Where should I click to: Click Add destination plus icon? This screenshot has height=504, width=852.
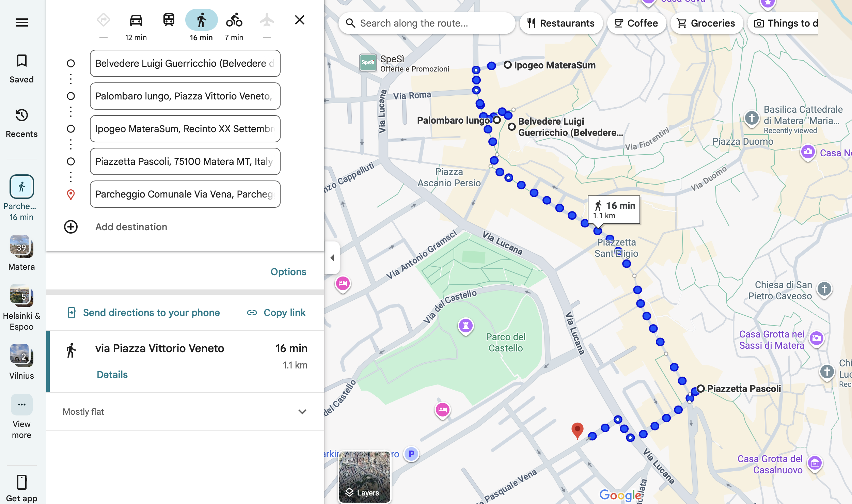click(x=71, y=227)
